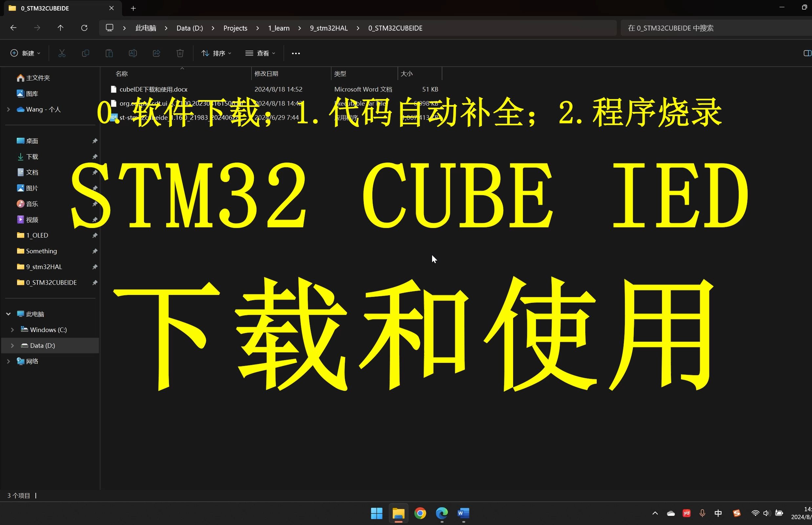The image size is (812, 525).
Task: Click the PC monitor icon in address bar
Action: coord(110,28)
